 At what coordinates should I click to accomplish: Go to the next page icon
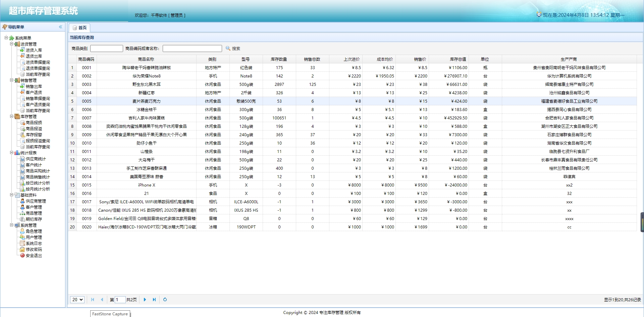click(145, 300)
